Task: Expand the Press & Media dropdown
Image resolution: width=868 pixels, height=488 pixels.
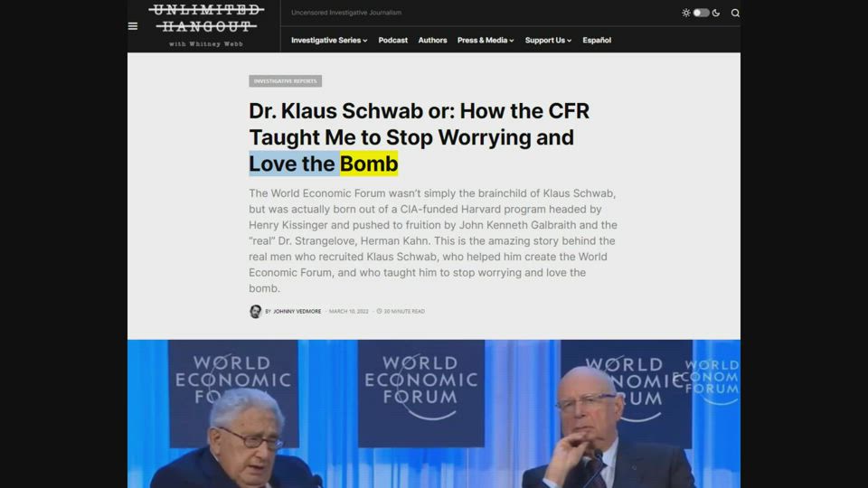Action: [x=486, y=41]
